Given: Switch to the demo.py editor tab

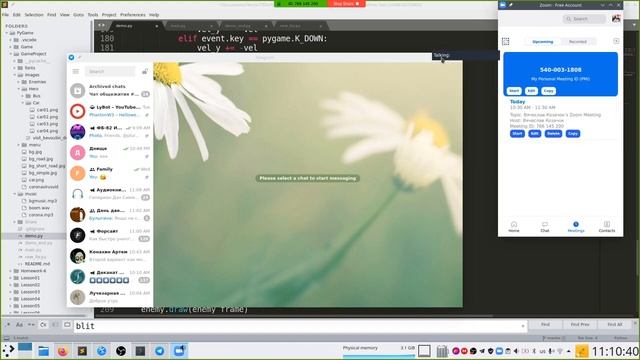Looking at the screenshot, I should pyautogui.click(x=135, y=26).
